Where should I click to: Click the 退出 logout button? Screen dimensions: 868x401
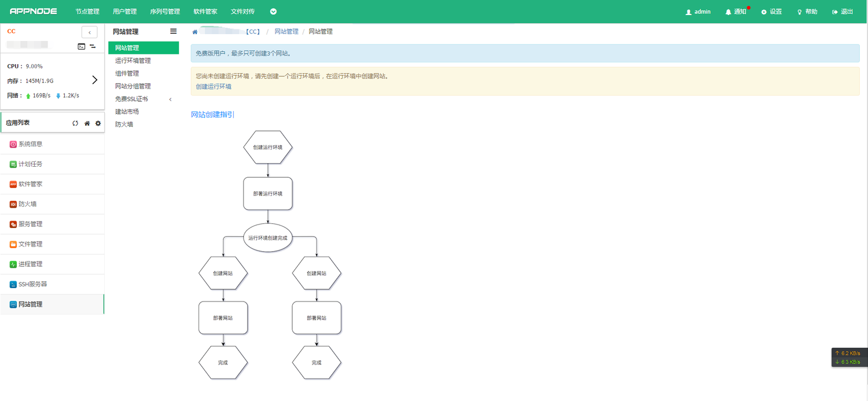(x=843, y=12)
